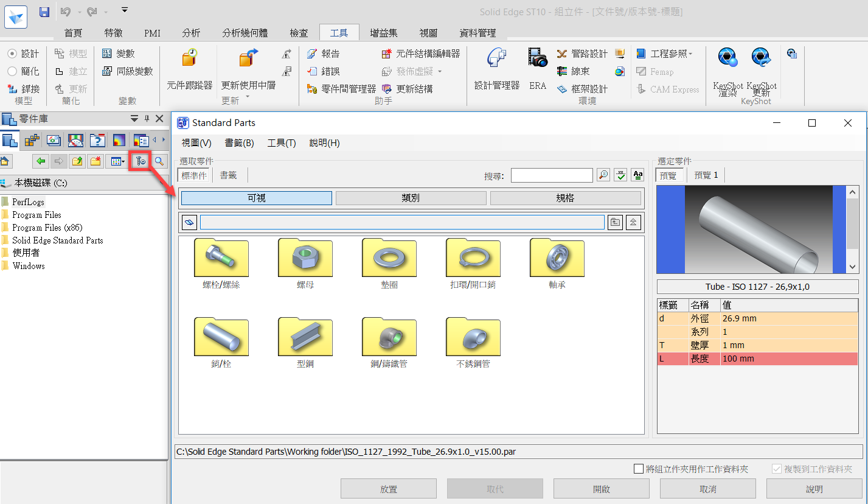The width and height of the screenshot is (868, 504).
Task: Click the 說明 help button
Action: tap(814, 489)
